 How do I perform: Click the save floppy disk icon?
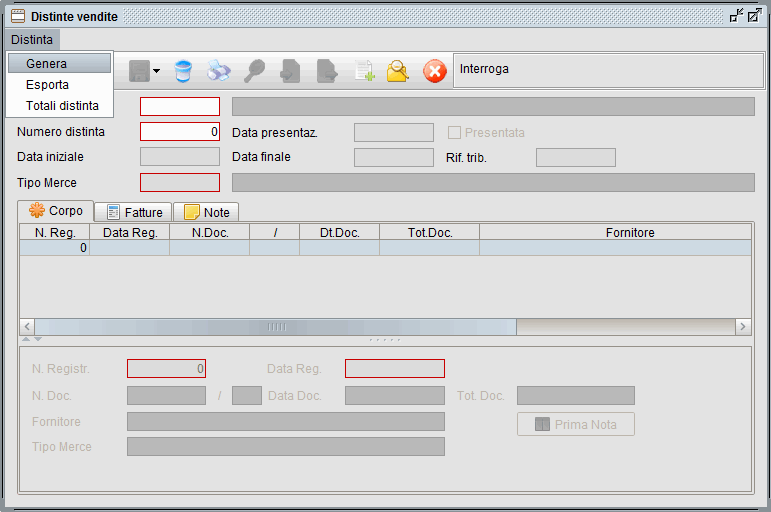point(139,71)
